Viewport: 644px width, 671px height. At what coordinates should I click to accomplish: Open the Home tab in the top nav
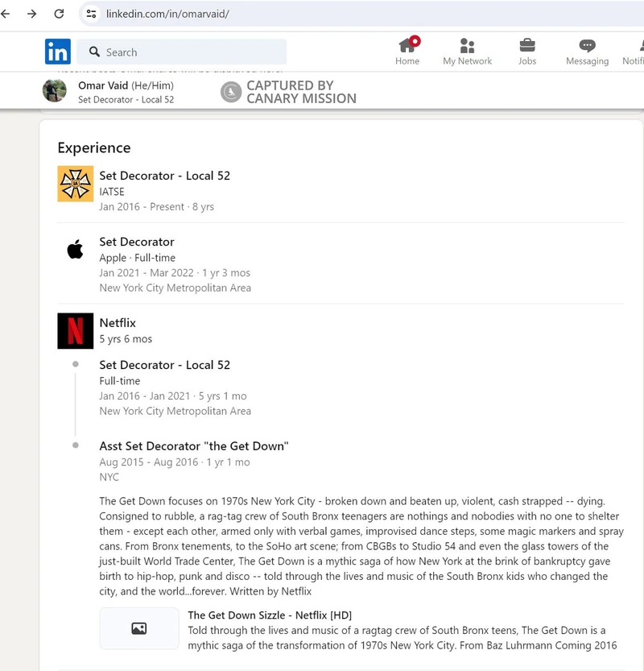click(407, 52)
